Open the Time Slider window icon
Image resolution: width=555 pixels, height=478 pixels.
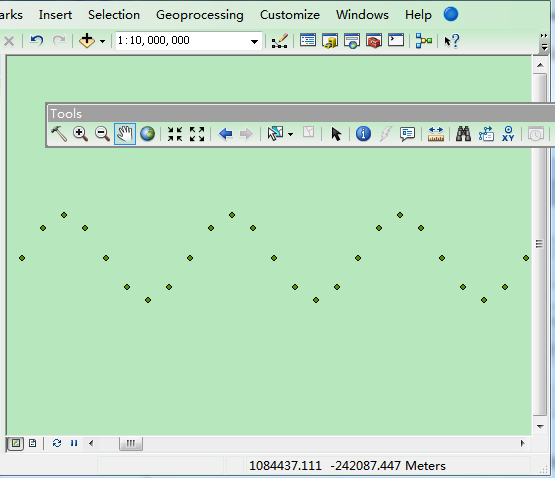coord(536,134)
